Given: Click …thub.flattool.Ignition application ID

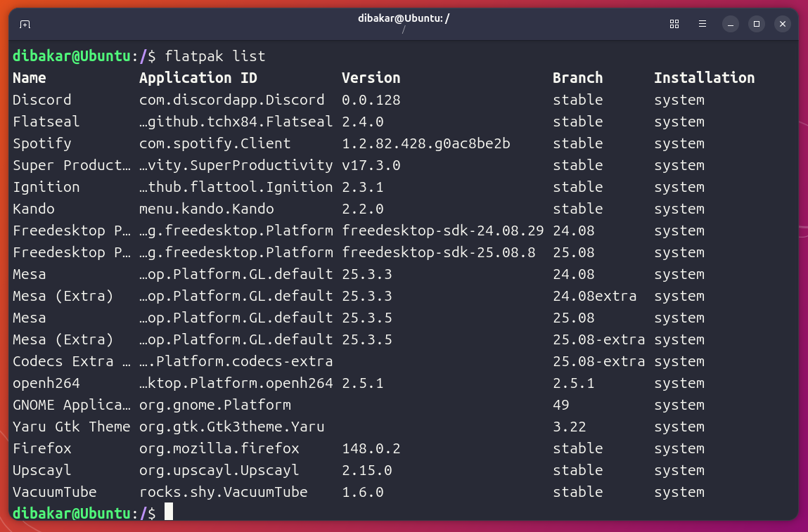Looking at the screenshot, I should [x=236, y=187].
